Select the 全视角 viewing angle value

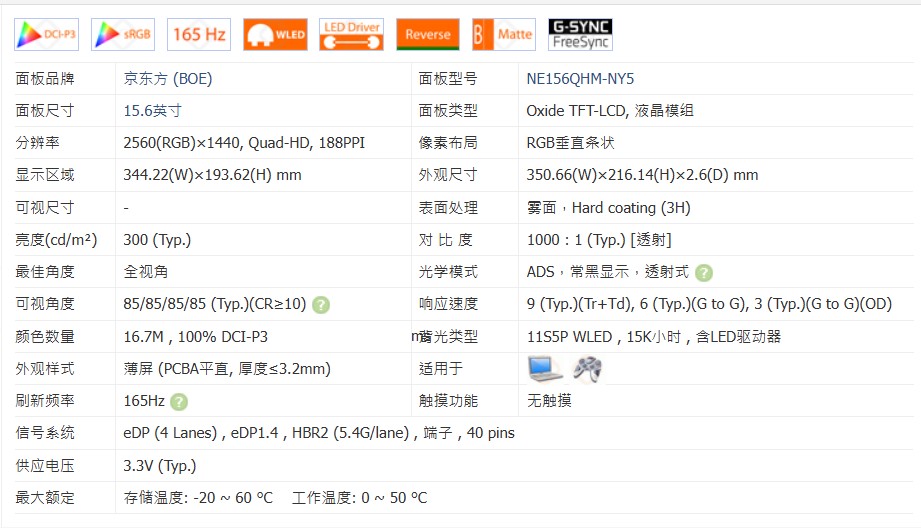tap(146, 272)
